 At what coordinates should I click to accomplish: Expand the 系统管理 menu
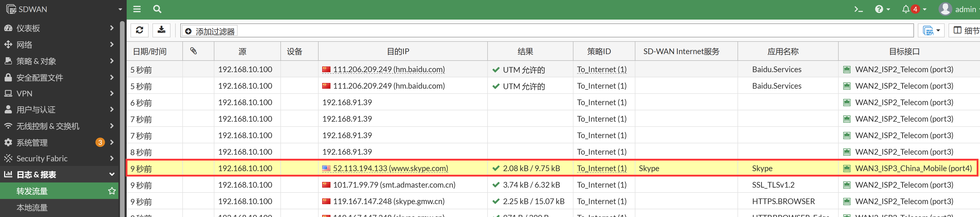59,143
